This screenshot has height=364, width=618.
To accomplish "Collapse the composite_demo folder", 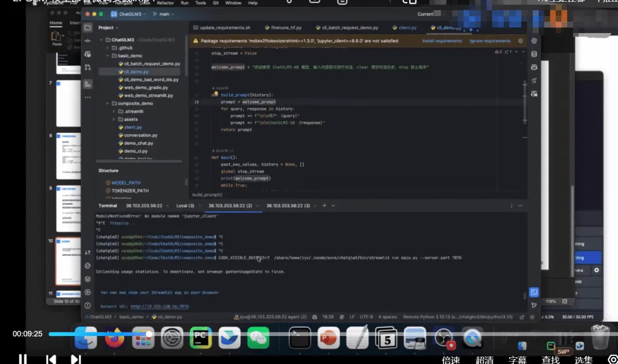I will (108, 104).
